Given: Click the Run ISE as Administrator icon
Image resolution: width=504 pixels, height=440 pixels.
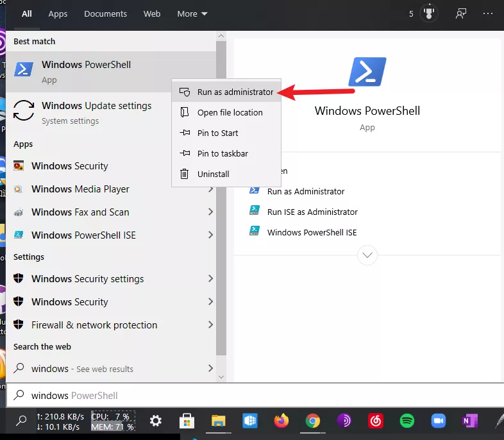Looking at the screenshot, I should click(x=255, y=210).
